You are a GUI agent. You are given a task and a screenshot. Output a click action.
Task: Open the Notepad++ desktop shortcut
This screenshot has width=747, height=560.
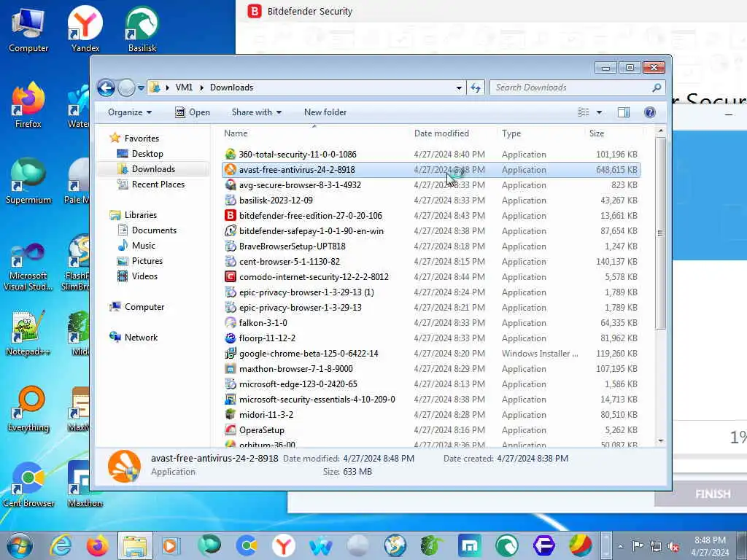[28, 332]
